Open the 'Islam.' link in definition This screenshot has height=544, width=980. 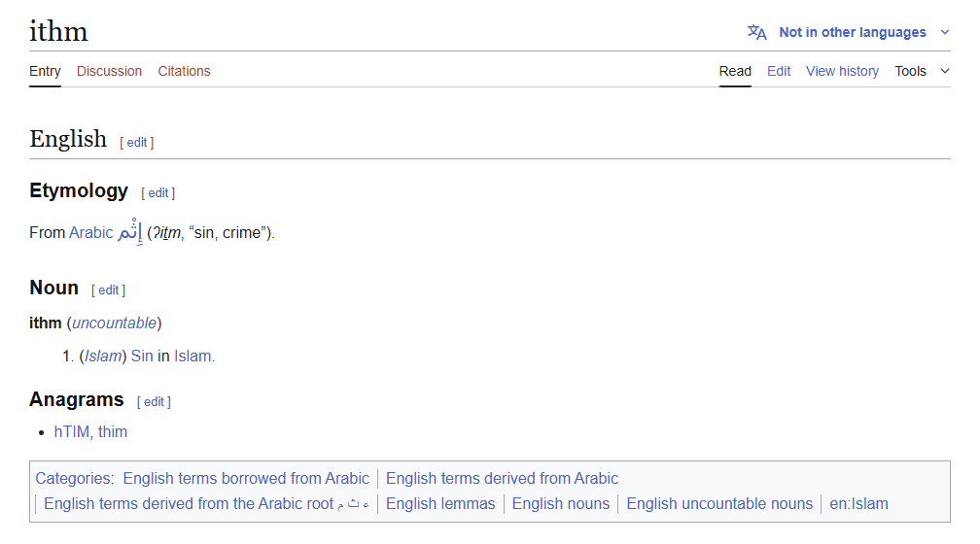click(x=193, y=356)
